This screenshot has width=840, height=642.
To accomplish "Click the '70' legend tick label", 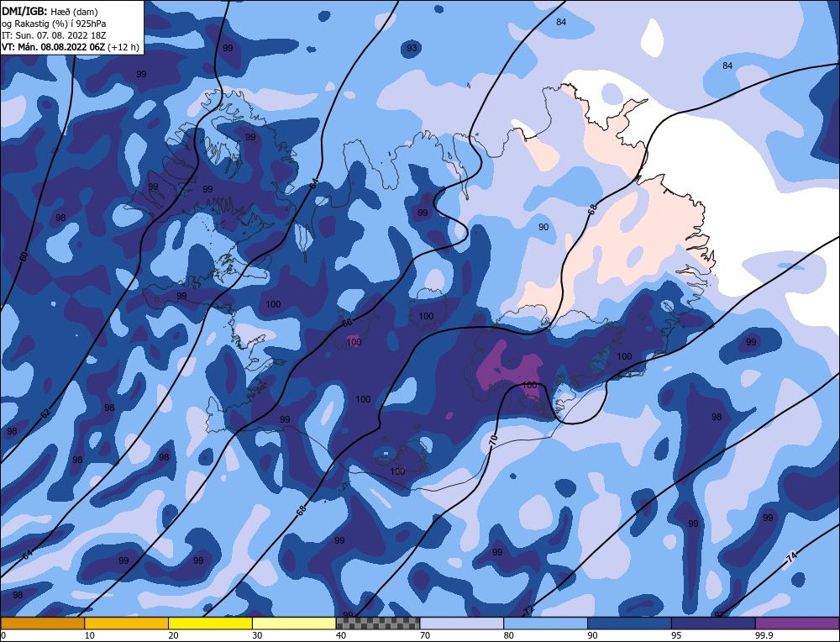I will [425, 636].
